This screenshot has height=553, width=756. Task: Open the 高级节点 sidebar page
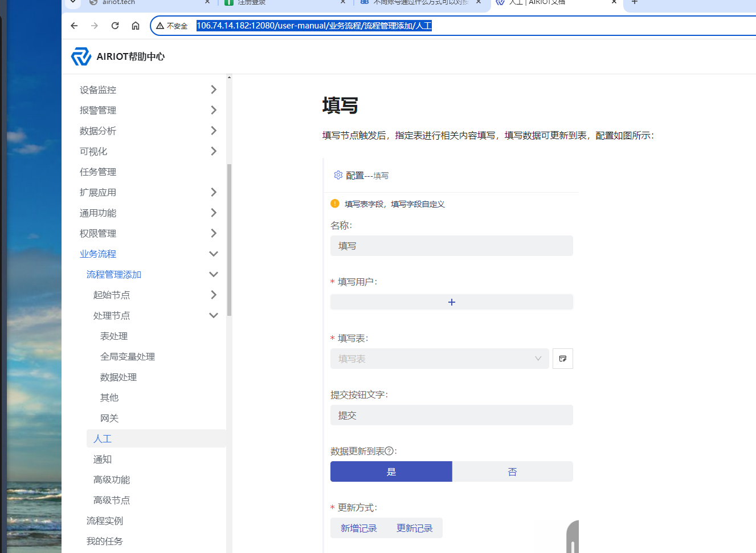[112, 500]
